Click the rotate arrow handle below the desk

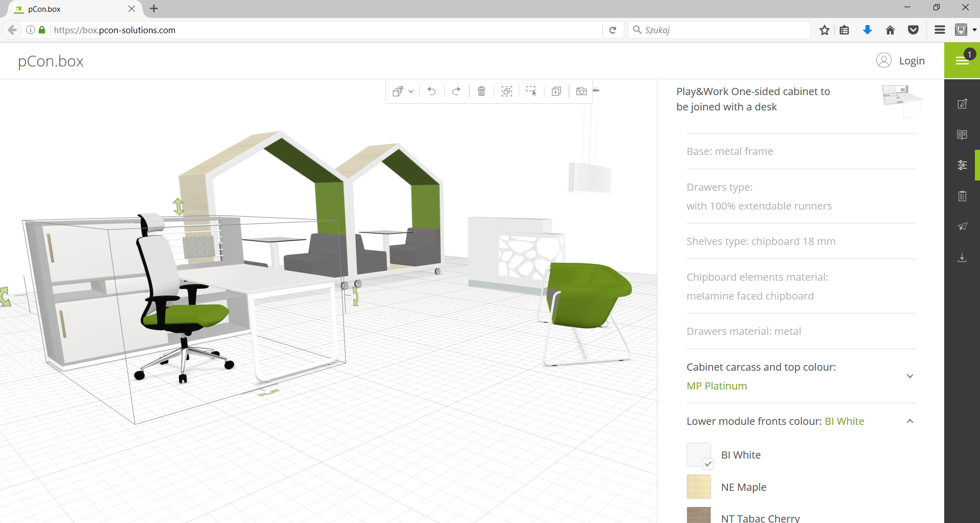268,392
